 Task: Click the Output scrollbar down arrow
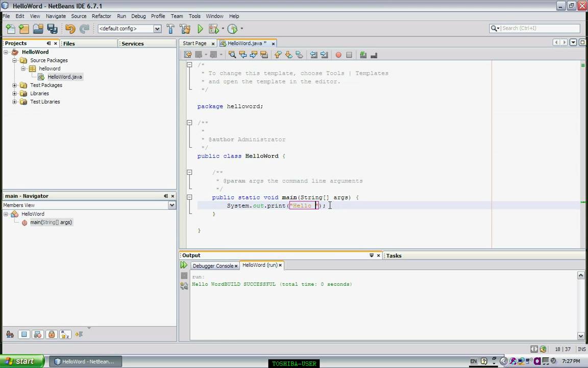pyautogui.click(x=580, y=336)
